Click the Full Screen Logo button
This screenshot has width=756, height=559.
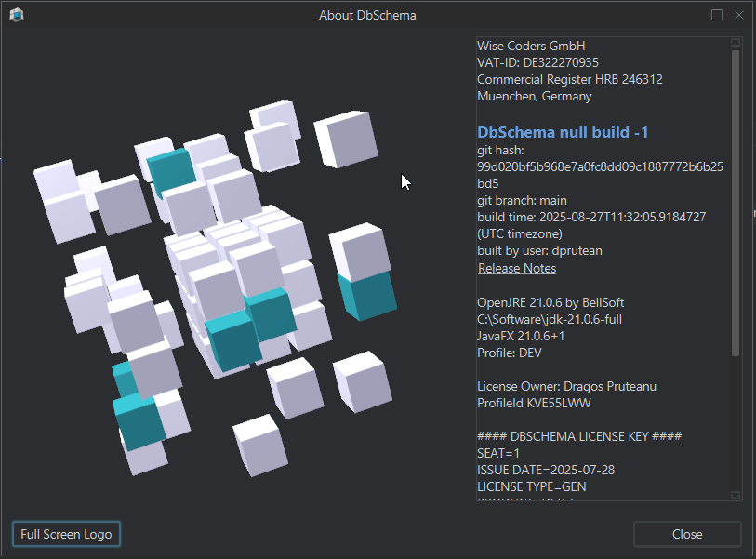[x=66, y=534]
